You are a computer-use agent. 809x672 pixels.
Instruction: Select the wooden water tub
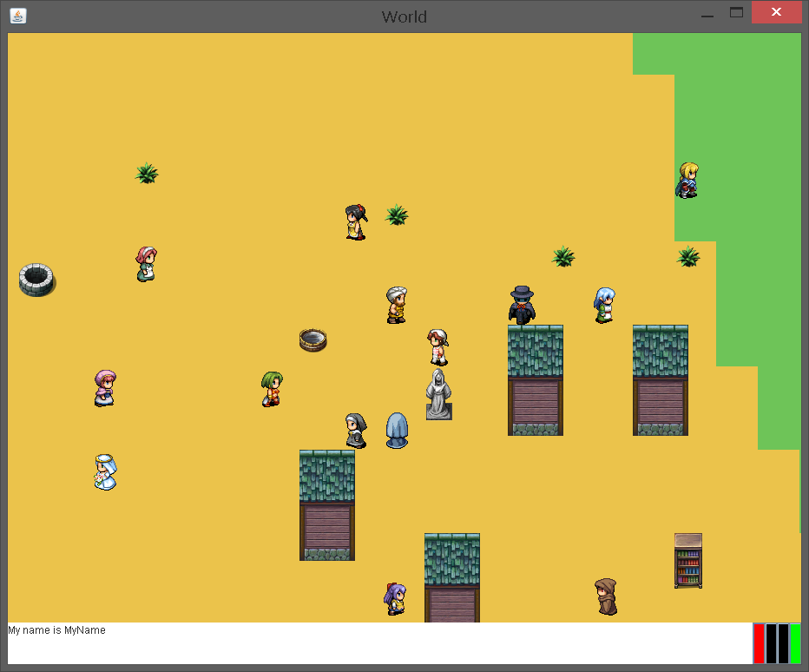click(x=313, y=340)
